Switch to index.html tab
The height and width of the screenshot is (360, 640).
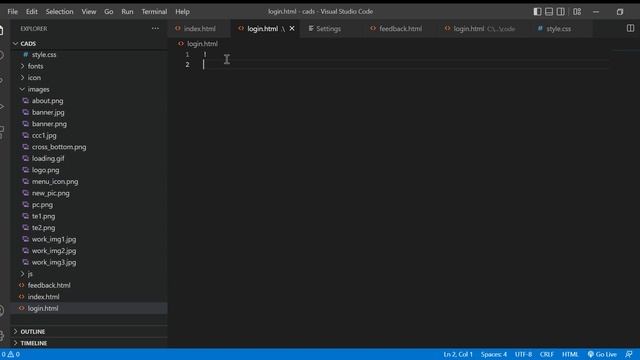(199, 29)
